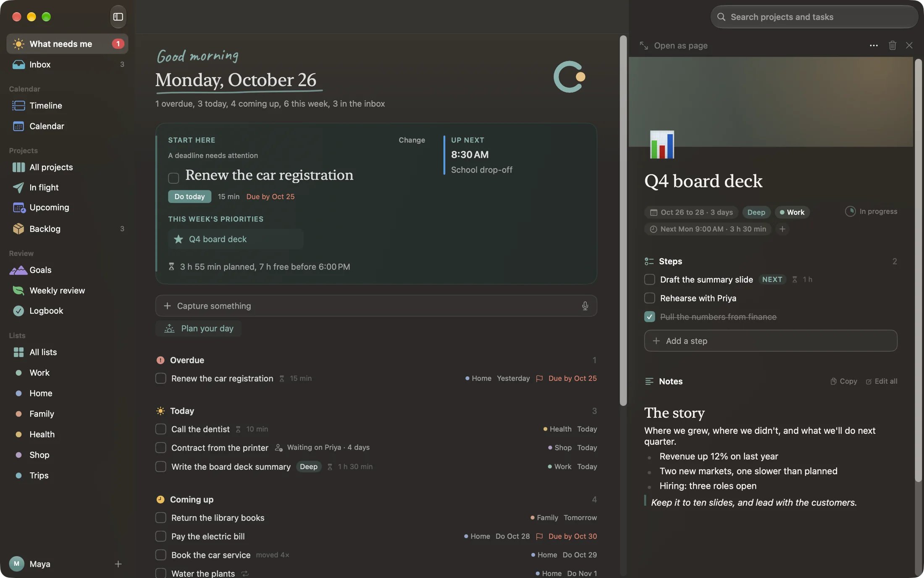Open the Deep focus tag chip
This screenshot has height=578, width=924.
coord(756,212)
